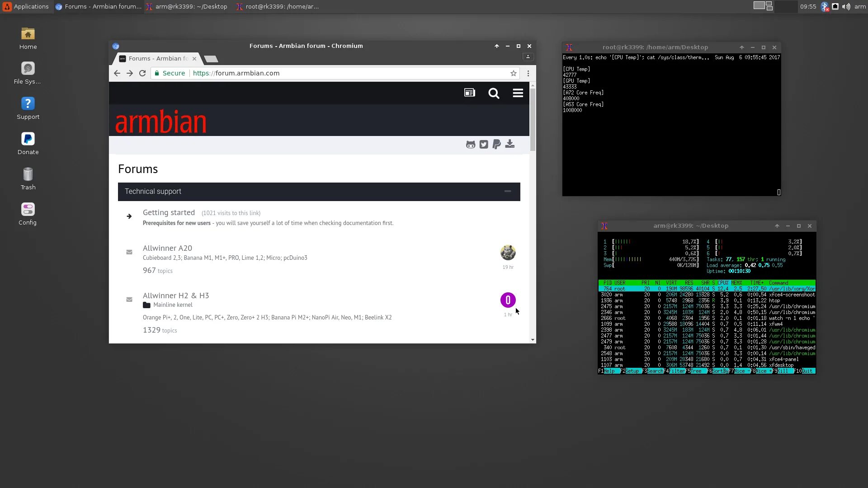
Task: Open the Armbian forum hamburger menu
Action: pyautogui.click(x=518, y=93)
